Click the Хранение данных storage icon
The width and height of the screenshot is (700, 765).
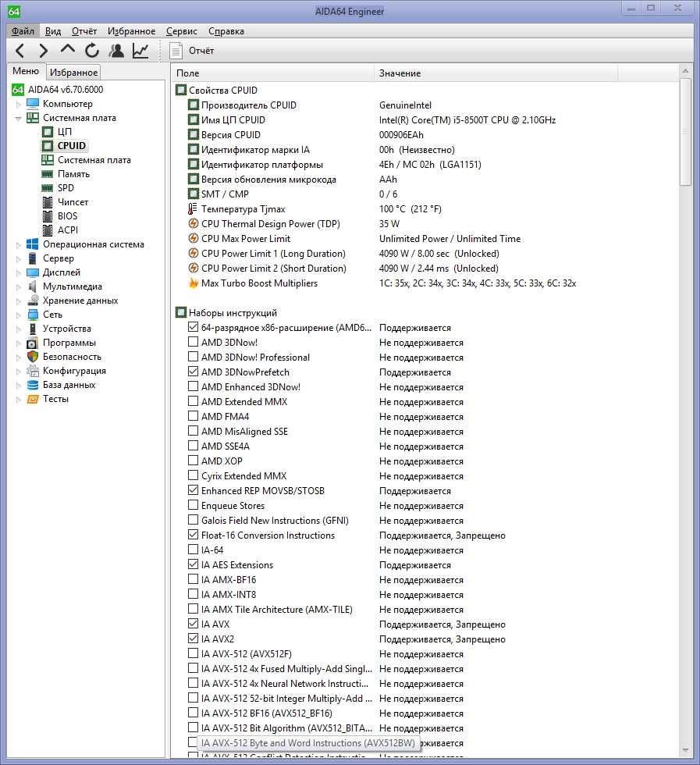point(33,301)
